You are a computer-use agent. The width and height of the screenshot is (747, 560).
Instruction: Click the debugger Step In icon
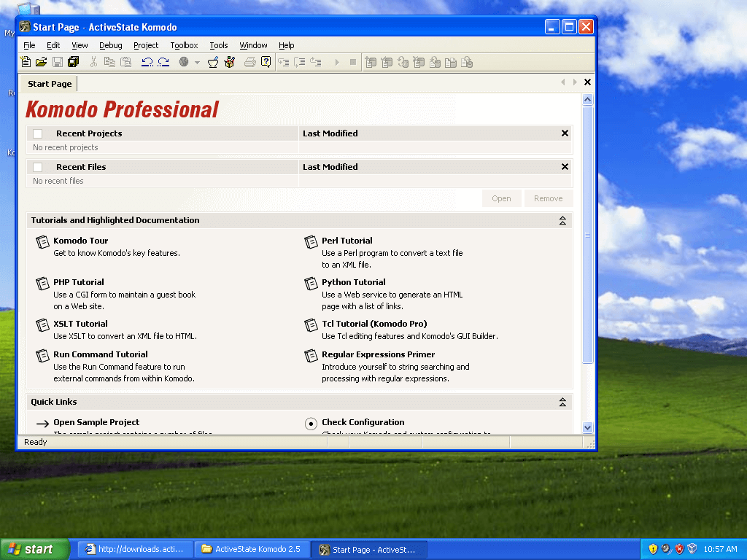tap(284, 62)
